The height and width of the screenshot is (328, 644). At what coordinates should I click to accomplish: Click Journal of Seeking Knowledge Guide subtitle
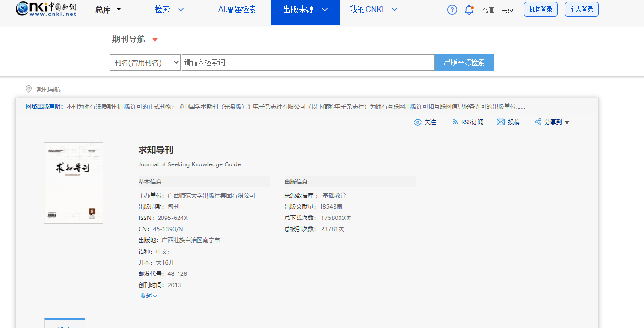pos(190,164)
